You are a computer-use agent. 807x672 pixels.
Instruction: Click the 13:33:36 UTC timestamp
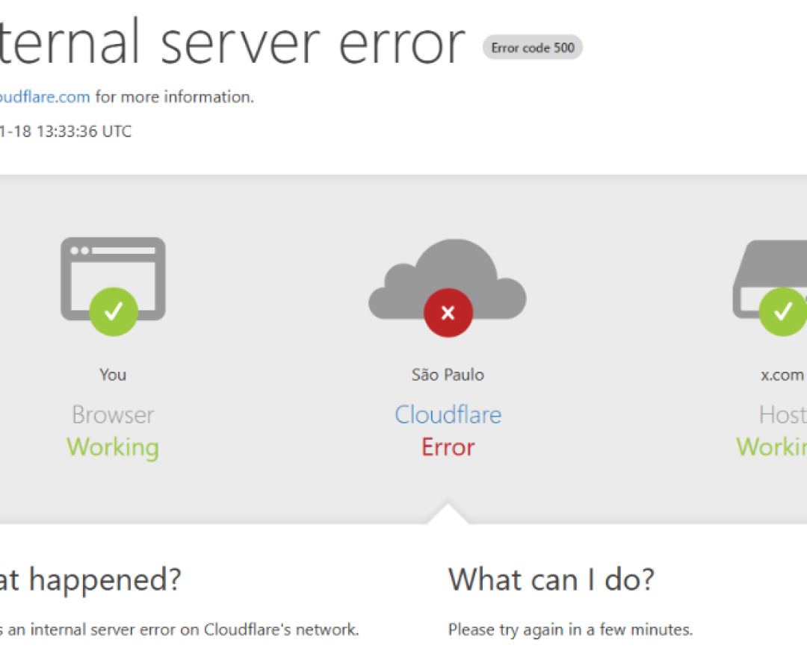pos(66,131)
